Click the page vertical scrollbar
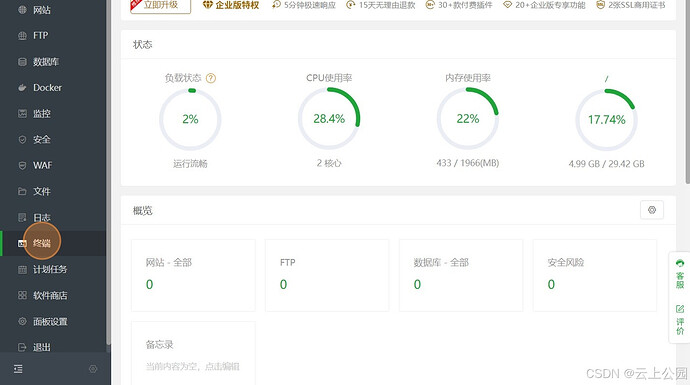This screenshot has height=385, width=690. pos(687,92)
